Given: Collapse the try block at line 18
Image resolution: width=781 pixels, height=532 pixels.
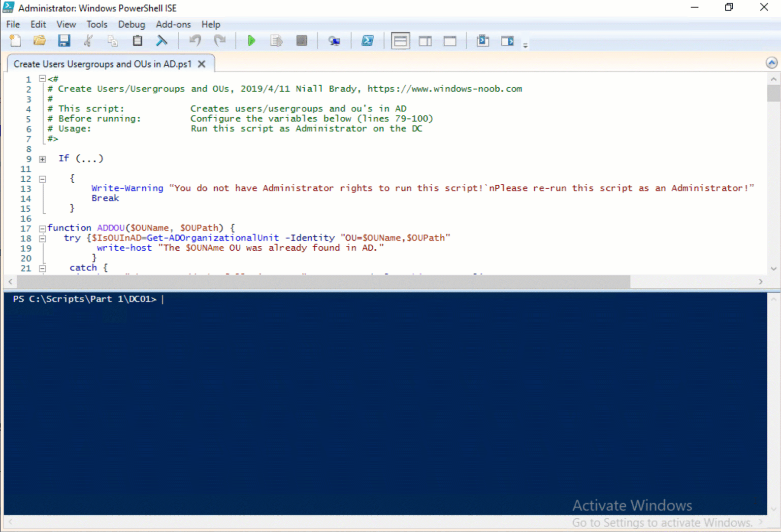Looking at the screenshot, I should pos(42,238).
